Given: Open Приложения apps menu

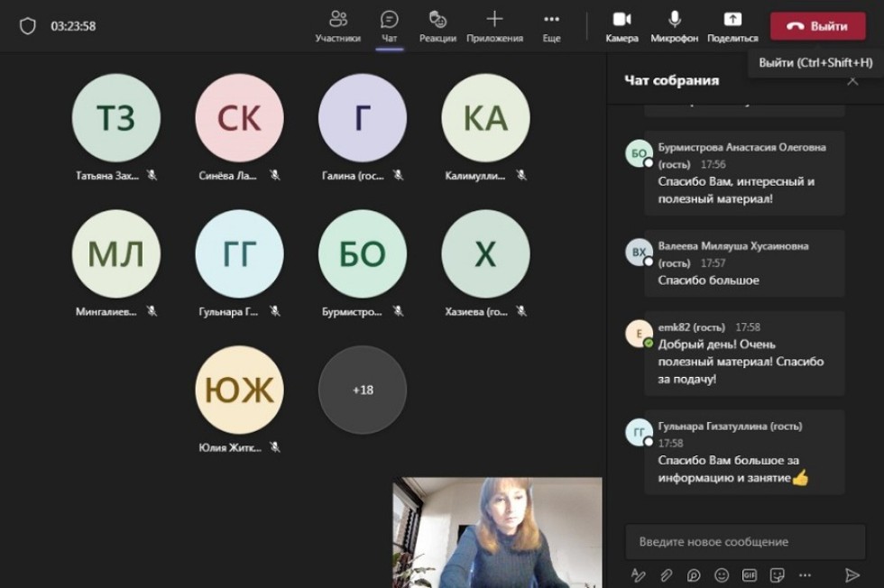Looking at the screenshot, I should pyautogui.click(x=494, y=25).
